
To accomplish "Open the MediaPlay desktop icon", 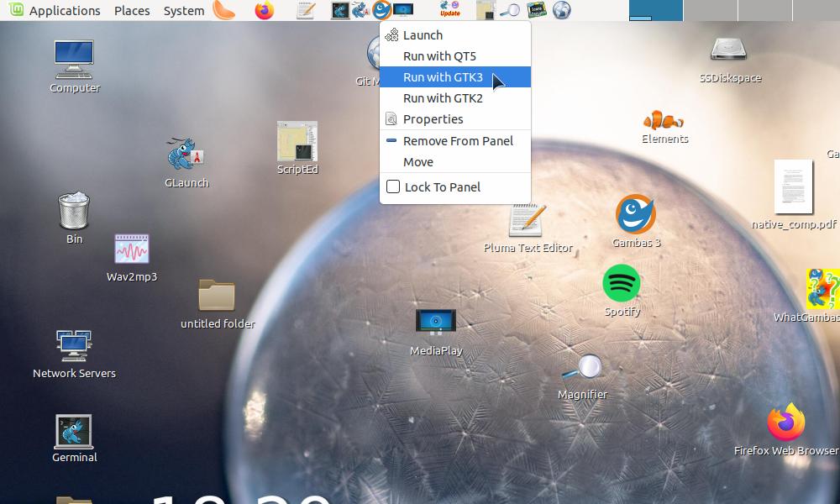I will click(436, 322).
